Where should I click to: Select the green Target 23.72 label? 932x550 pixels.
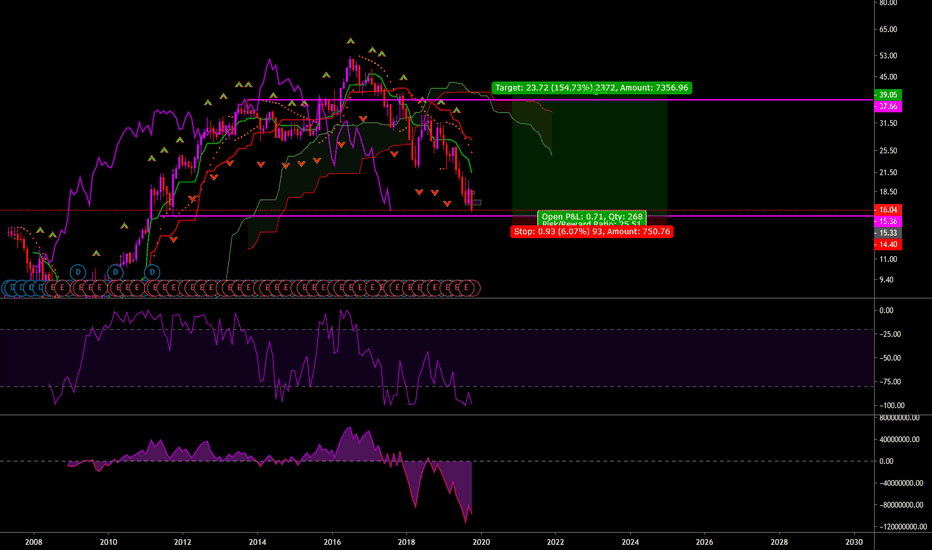pyautogui.click(x=591, y=87)
